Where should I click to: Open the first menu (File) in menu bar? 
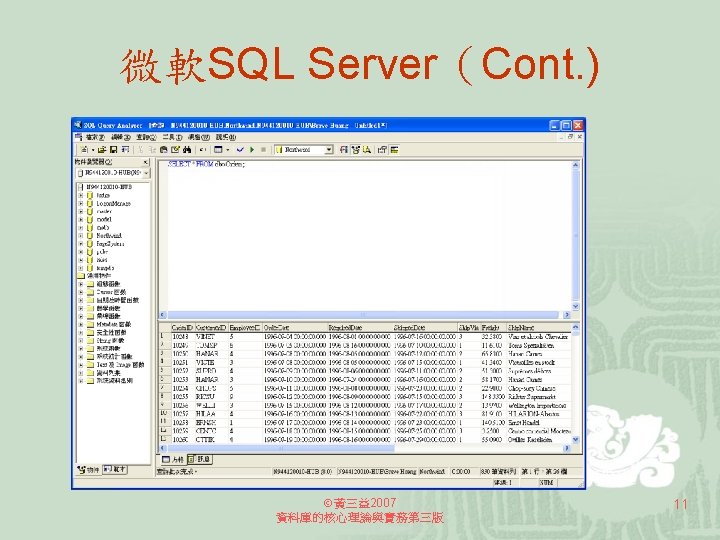[x=95, y=137]
